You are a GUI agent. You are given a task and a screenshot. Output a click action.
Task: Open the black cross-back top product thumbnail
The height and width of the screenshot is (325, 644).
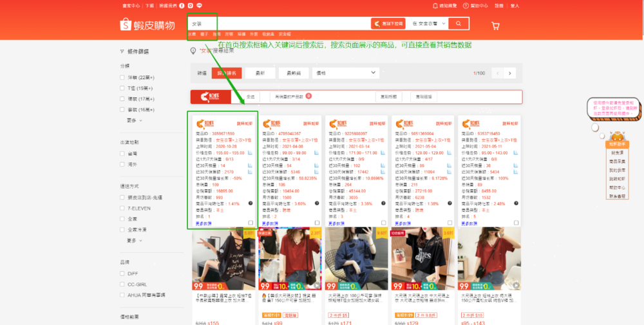click(x=223, y=259)
